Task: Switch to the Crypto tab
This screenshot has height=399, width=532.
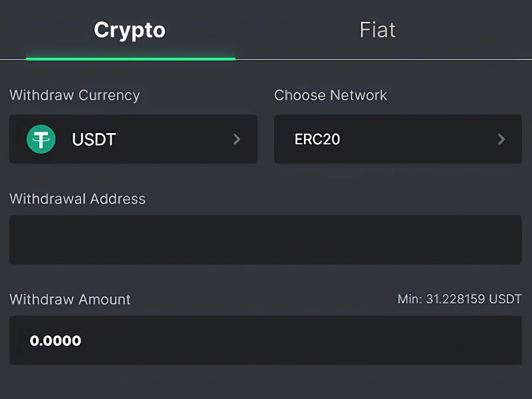Action: click(130, 30)
